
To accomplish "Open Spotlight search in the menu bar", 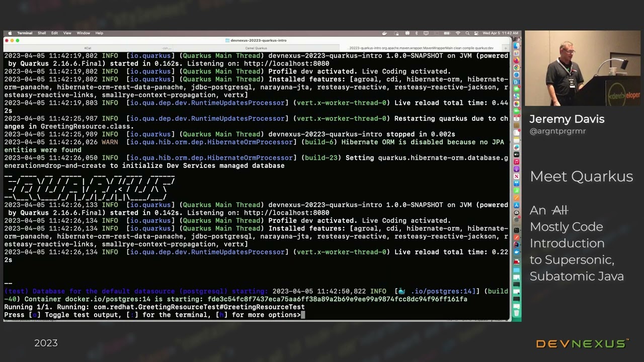I will click(x=467, y=33).
